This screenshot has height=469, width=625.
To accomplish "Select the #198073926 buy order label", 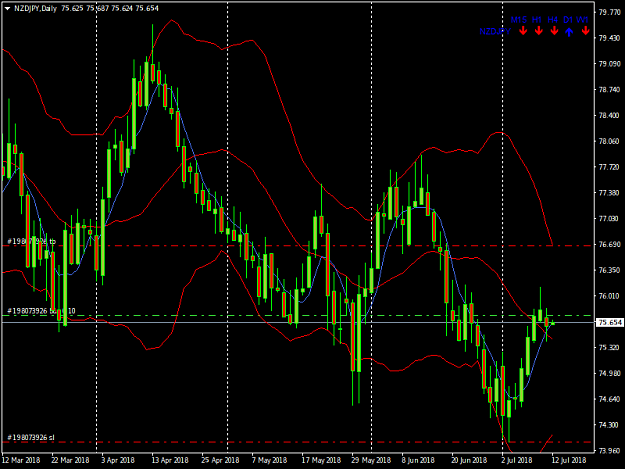I will click(x=41, y=311).
